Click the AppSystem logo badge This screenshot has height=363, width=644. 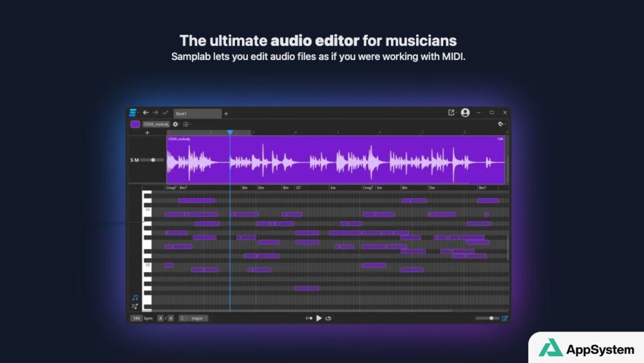587,349
